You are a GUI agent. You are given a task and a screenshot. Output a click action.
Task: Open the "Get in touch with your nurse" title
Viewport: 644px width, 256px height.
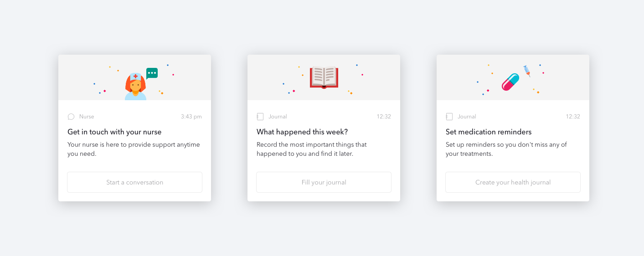[114, 132]
